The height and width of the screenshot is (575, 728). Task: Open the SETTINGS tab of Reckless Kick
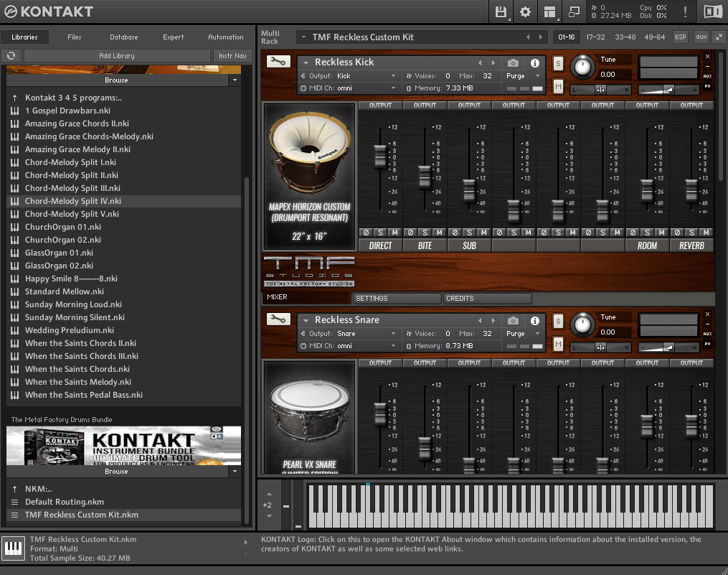tap(397, 299)
